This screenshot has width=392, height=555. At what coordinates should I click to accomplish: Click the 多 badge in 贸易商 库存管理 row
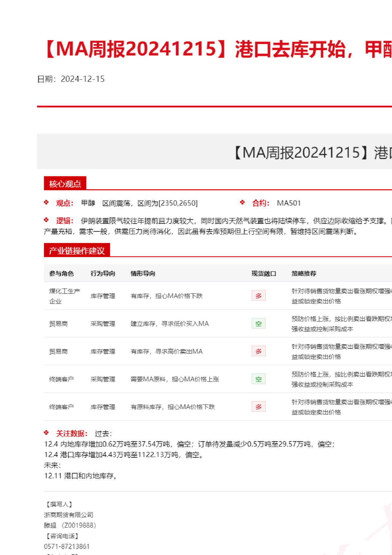click(258, 351)
